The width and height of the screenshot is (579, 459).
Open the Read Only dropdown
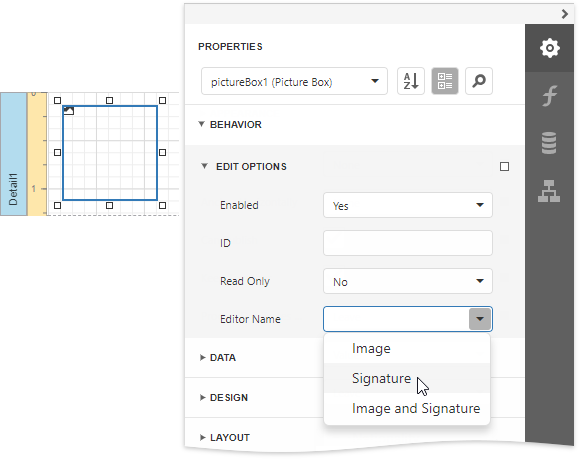[x=408, y=281]
